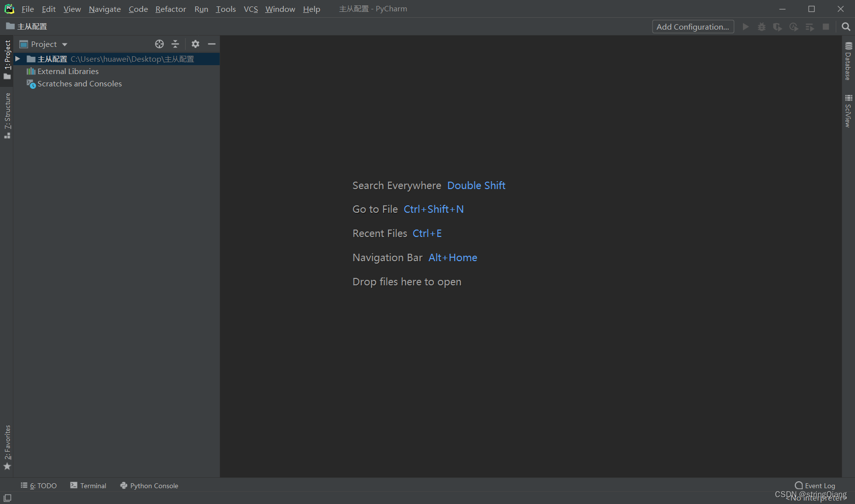Click the Concurrency Diagram run icon
This screenshot has width=855, height=504.
[x=810, y=27]
